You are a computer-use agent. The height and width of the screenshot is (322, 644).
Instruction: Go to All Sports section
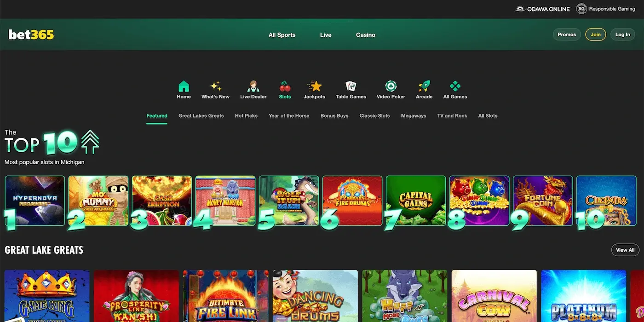[x=282, y=35]
